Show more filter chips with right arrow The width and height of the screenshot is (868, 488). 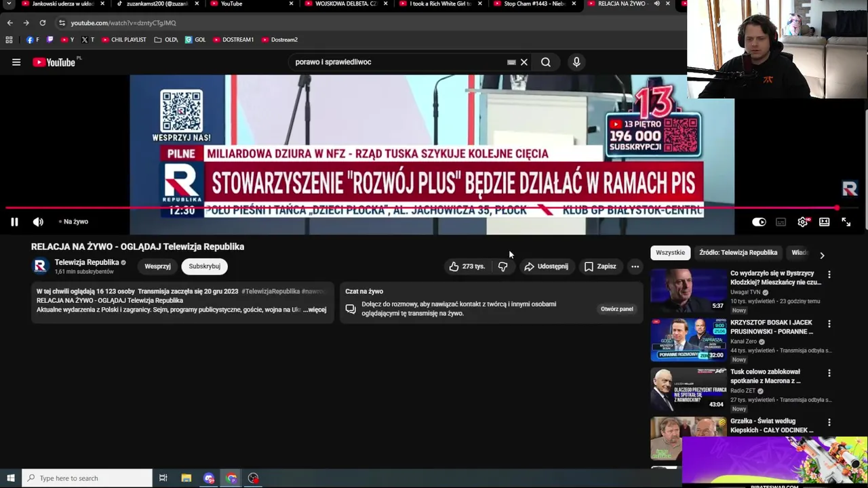coord(822,255)
